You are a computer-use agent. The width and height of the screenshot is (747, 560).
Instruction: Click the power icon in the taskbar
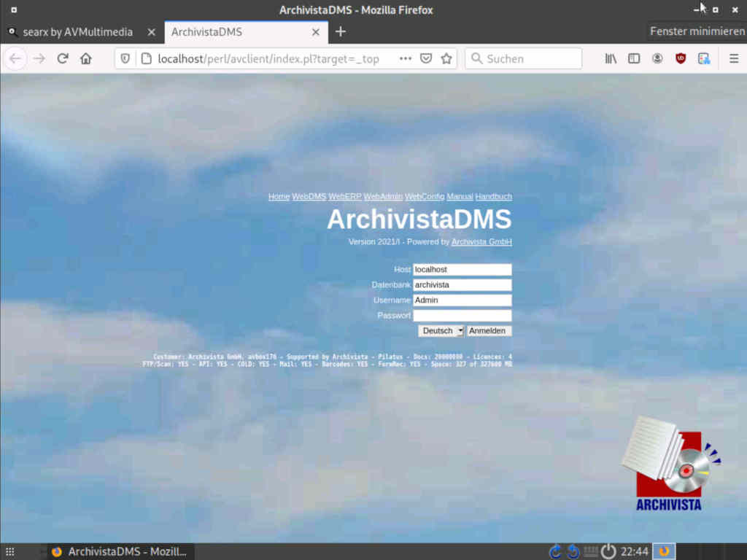tap(608, 551)
